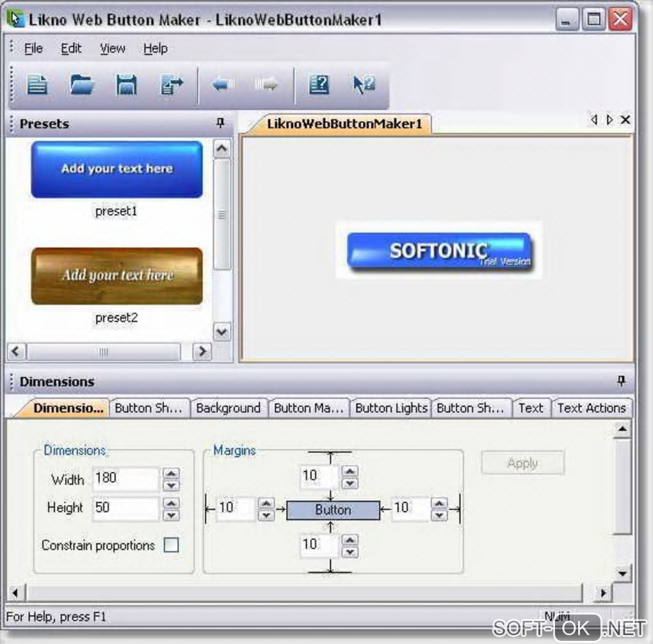Switch to the Button Ma... tab
This screenshot has height=644, width=653.
309,408
